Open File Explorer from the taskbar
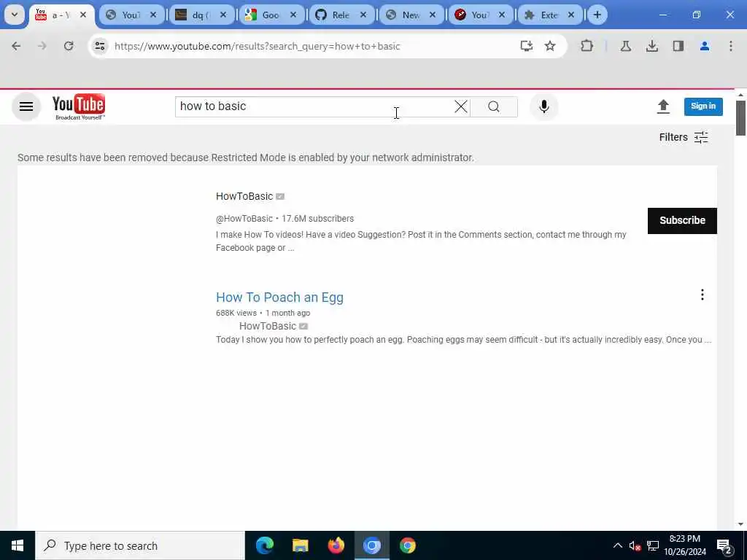Viewport: 747px width, 560px height. [301, 545]
